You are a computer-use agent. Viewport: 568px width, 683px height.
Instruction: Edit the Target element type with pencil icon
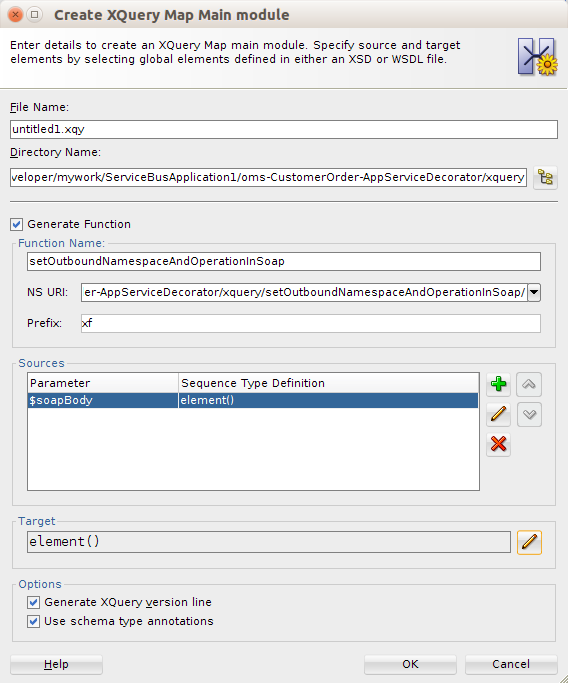[x=529, y=542]
